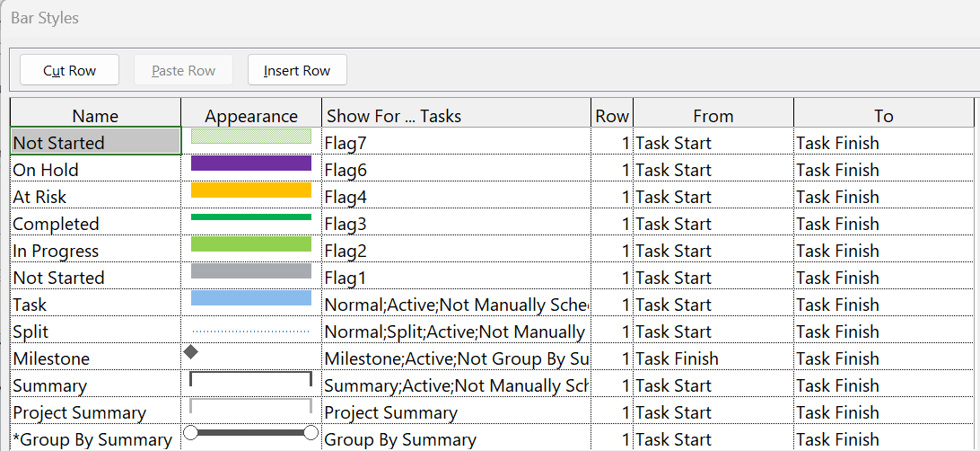Click the blue Task bar appearance
This screenshot has width=980, height=451.
pos(251,297)
